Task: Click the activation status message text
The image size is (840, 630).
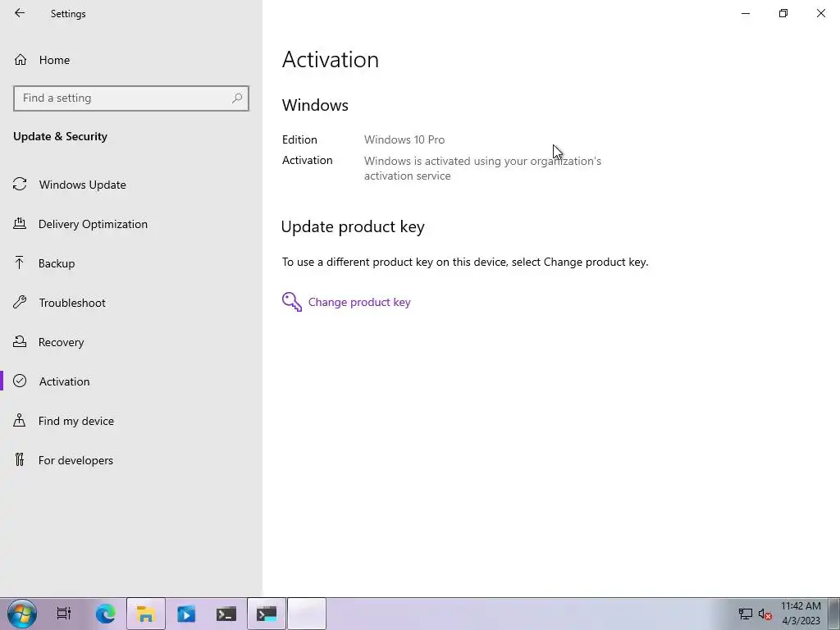Action: (x=482, y=168)
